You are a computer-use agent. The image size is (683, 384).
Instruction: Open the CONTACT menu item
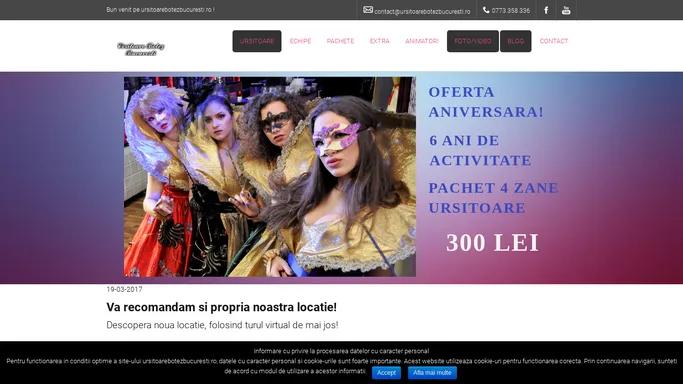coord(554,41)
